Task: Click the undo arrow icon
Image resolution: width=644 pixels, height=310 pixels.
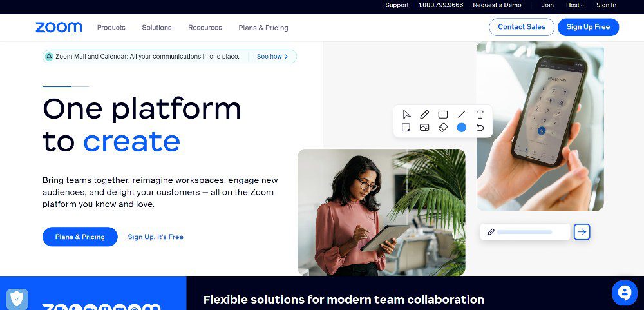Action: pos(480,128)
